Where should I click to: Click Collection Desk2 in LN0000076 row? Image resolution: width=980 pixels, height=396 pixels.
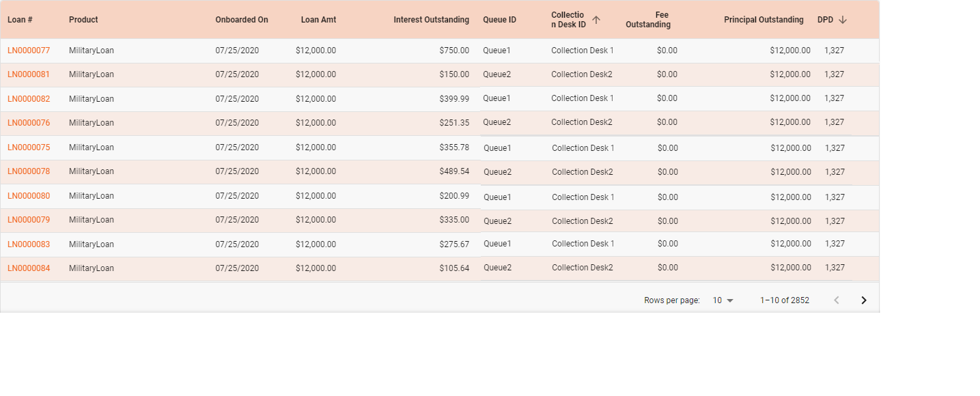[582, 122]
